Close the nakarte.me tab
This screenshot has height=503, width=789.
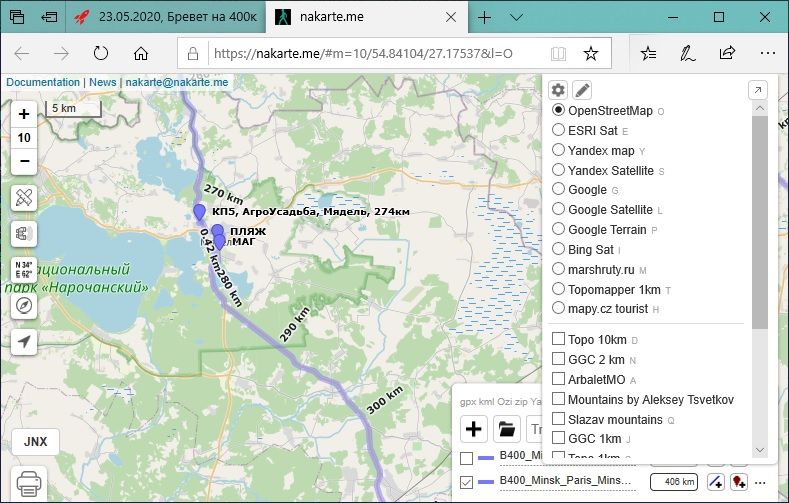(x=451, y=17)
